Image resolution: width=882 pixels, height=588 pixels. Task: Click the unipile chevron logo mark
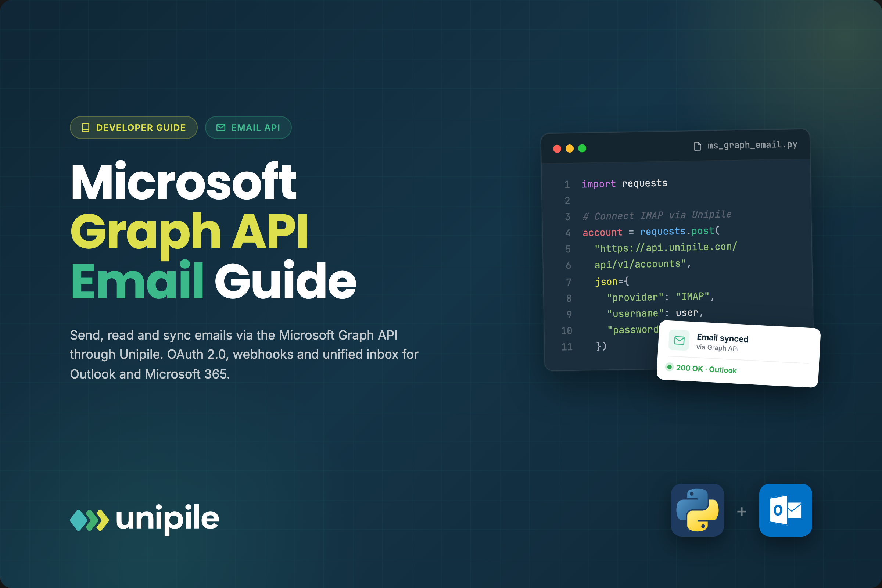click(x=90, y=520)
